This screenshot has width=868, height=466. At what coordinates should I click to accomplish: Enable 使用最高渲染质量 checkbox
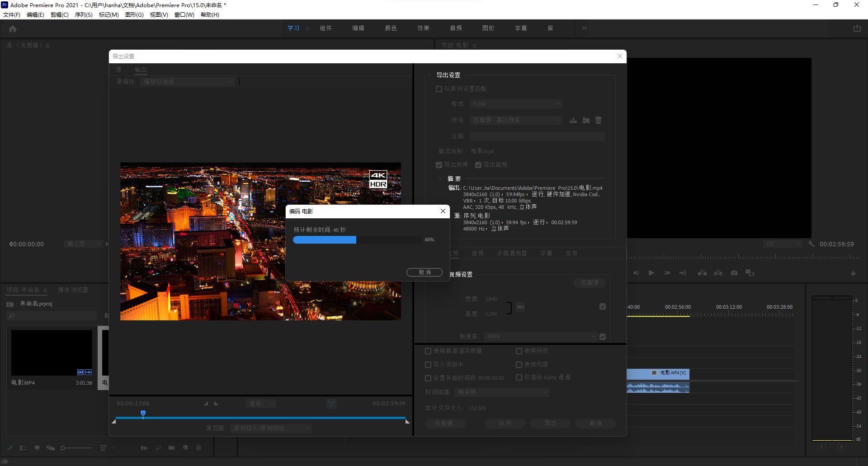coord(428,351)
